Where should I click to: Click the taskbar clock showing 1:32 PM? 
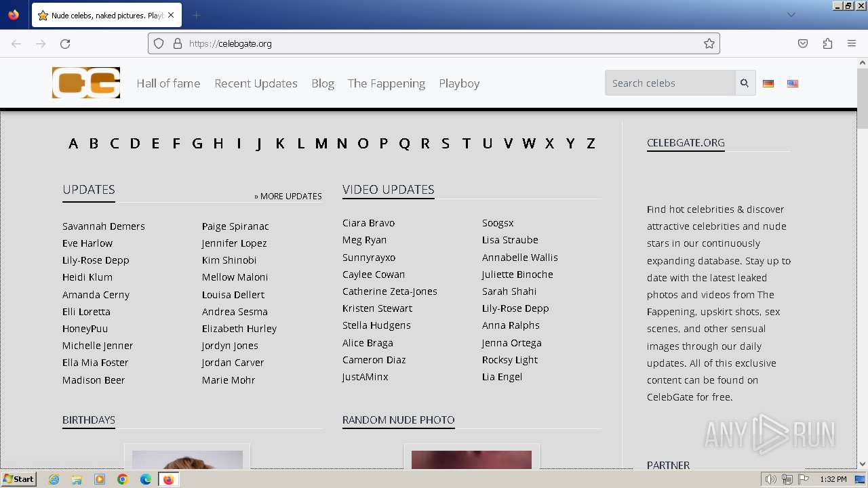pos(833,479)
